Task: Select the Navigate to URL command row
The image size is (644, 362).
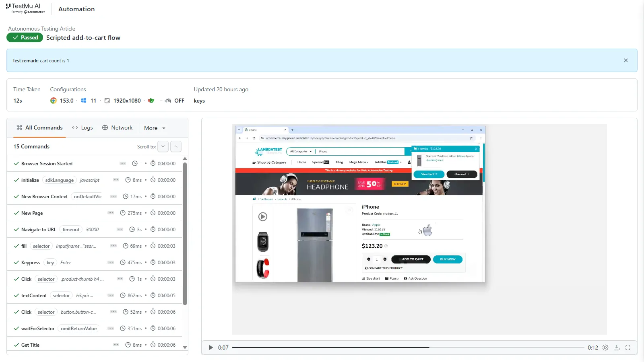Action: coord(95,229)
